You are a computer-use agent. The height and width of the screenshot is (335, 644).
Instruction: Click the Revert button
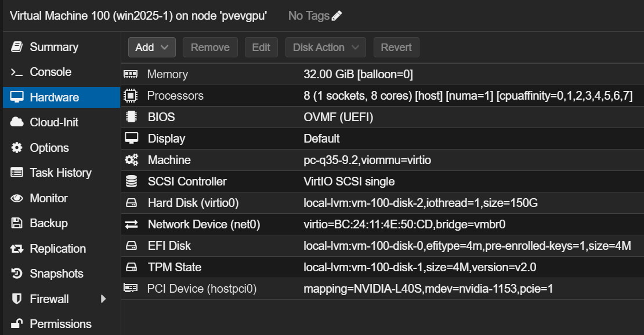click(x=396, y=48)
